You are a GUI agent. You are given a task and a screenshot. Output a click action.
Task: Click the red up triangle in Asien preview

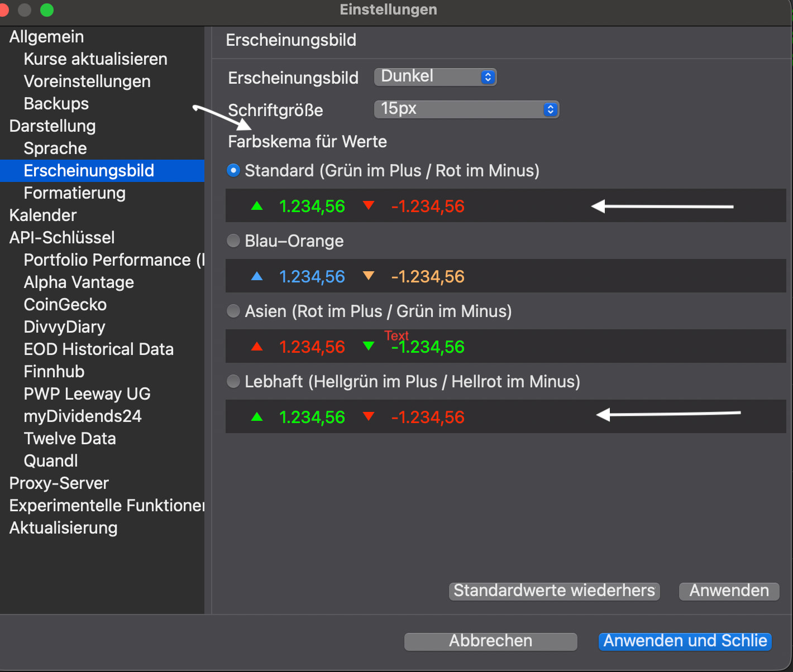(x=257, y=347)
